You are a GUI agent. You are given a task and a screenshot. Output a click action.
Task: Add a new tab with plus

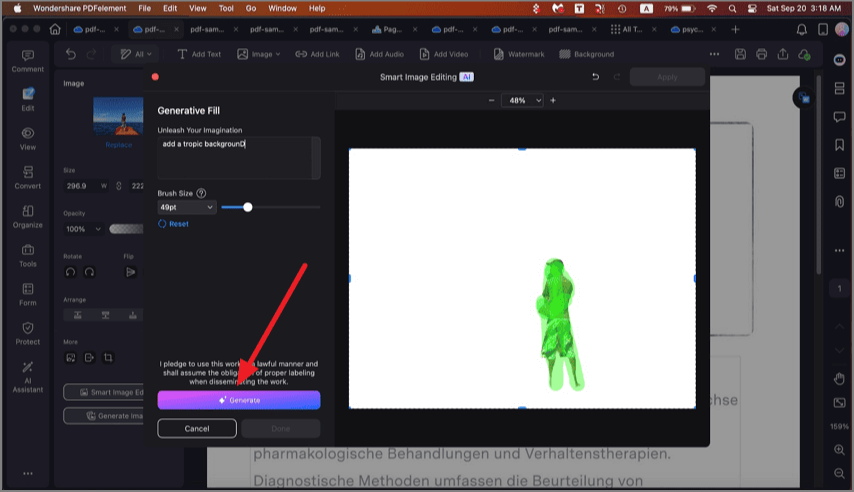pyautogui.click(x=735, y=29)
